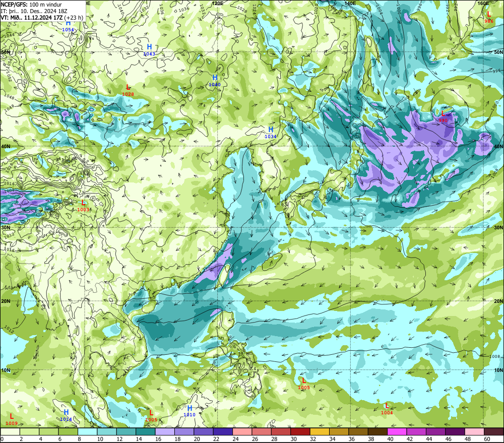This screenshot has height=443, width=504.
Task: Select legend swatch between 46 and 48
Action: (x=455, y=432)
